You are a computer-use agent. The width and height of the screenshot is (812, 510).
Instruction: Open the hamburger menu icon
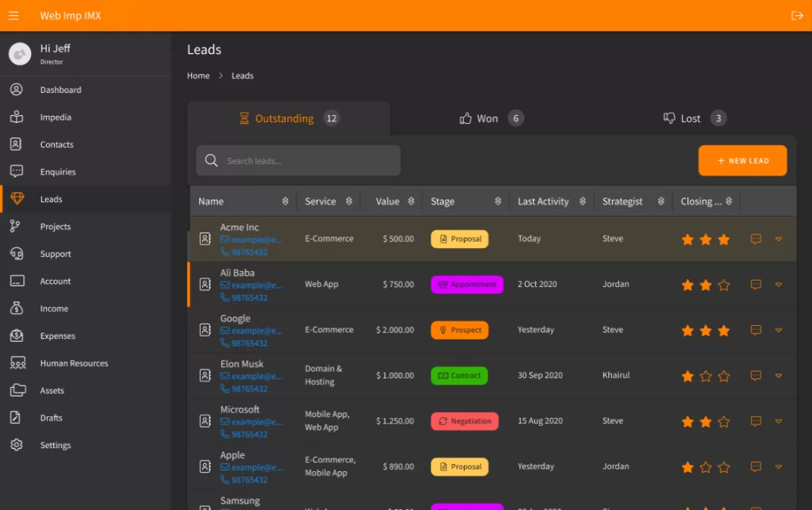13,16
